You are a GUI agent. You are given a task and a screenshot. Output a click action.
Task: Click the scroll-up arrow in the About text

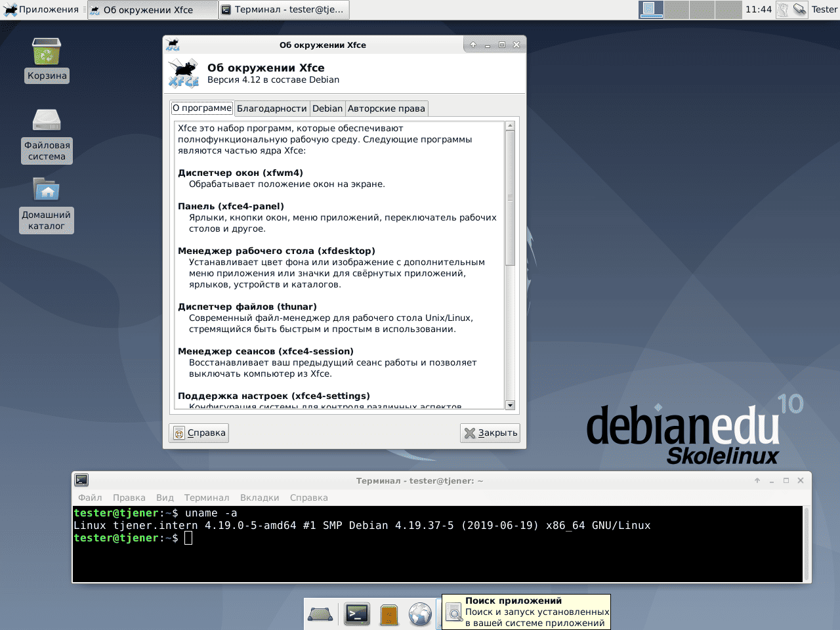[511, 126]
